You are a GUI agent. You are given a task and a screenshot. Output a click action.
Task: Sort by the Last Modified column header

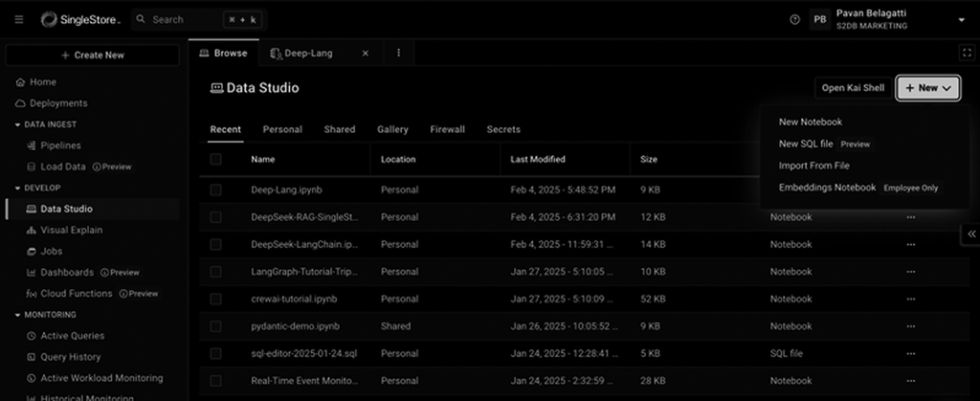coord(538,159)
